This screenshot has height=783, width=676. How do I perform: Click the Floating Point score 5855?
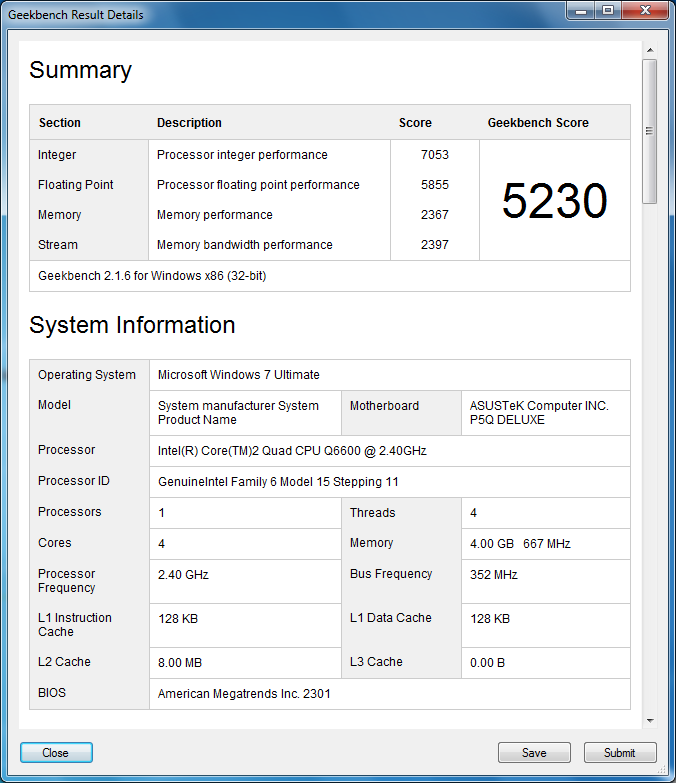(x=434, y=185)
